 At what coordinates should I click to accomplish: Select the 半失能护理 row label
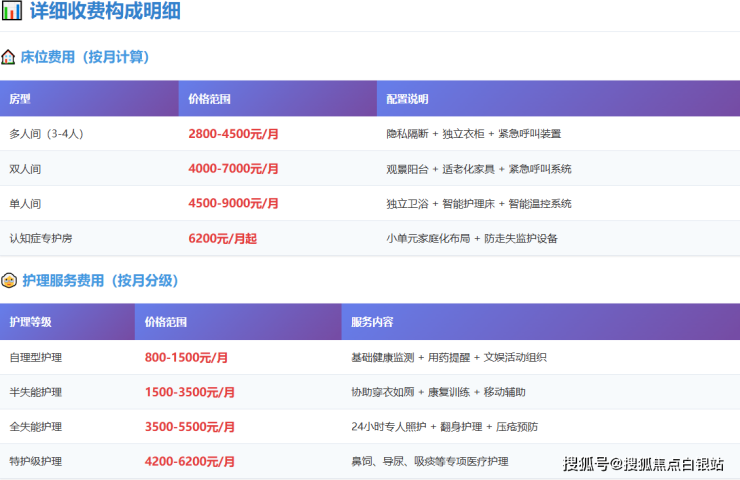[35, 392]
